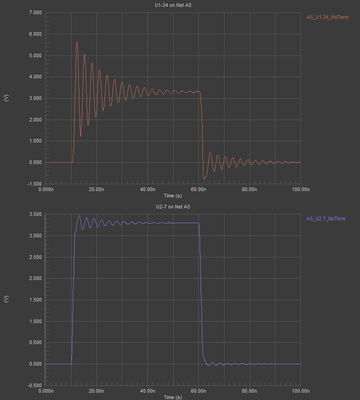Click the 40.00n tick on U2-7 time axis
The height and width of the screenshot is (400, 360).
point(147,391)
